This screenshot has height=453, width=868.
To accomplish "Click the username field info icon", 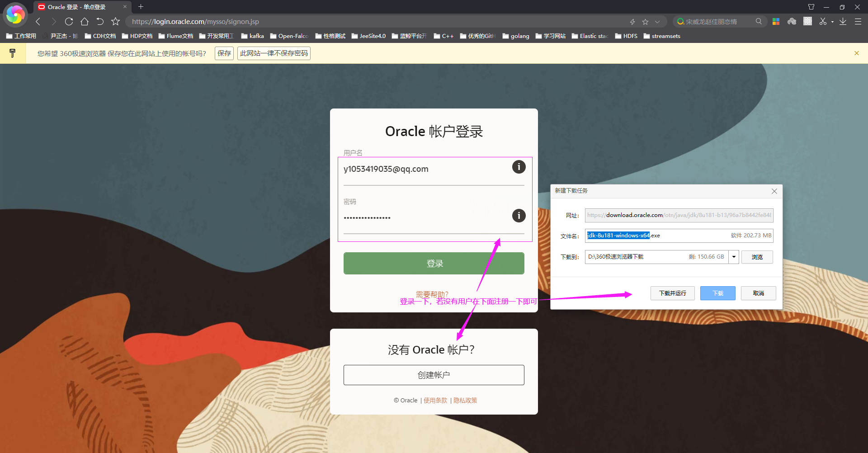I will point(519,167).
